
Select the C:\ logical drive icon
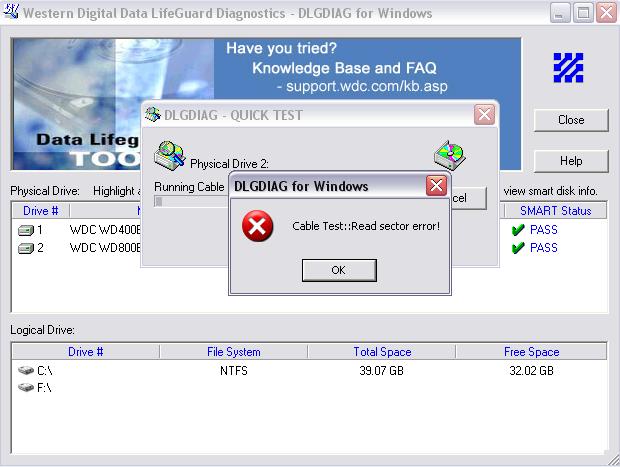click(x=26, y=371)
